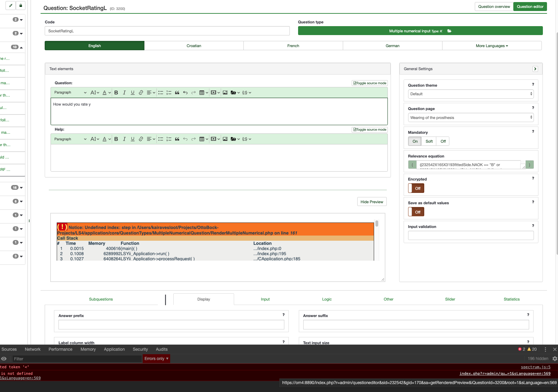Open More Languages dropdown
558x392 pixels.
492,46
